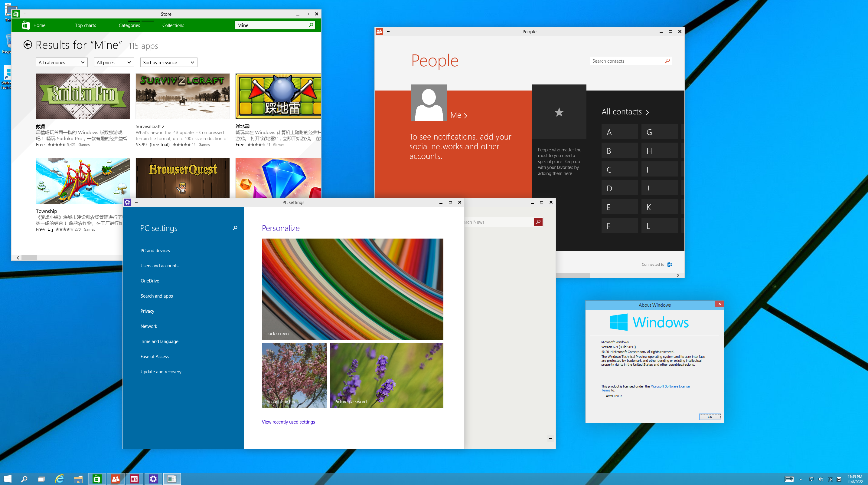Screen dimensions: 868x485
Task: Click the Me profile avatar picture
Action: click(x=429, y=103)
